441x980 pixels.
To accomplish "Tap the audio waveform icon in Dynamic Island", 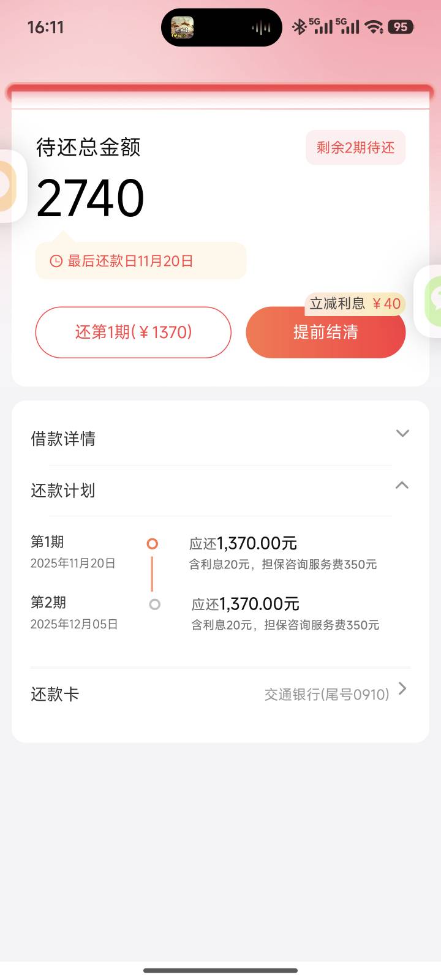I will coord(261,28).
